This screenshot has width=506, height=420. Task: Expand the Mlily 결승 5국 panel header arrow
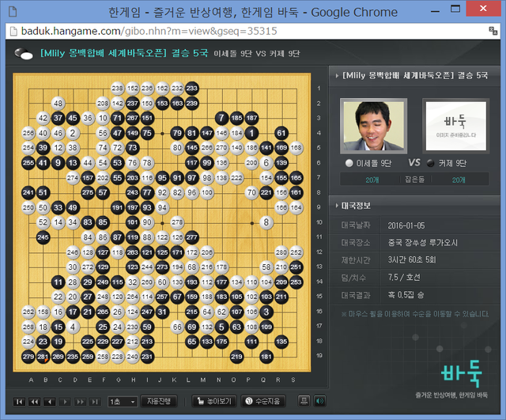click(337, 76)
